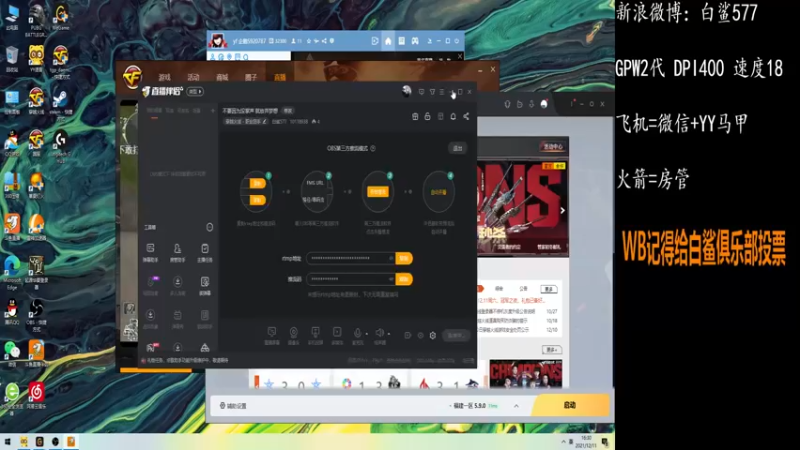The image size is (800, 450).
Task: Expand chevron beside server selector
Action: point(516,406)
